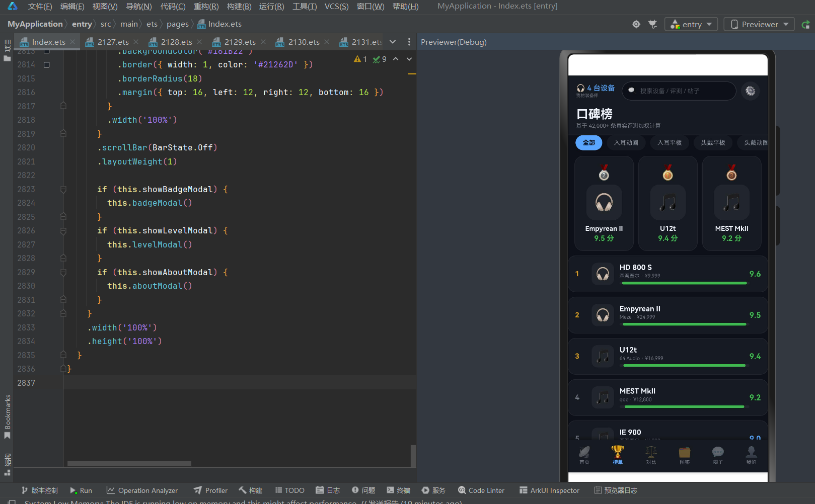Tap the 首页 home tab in app preview
The image size is (815, 504).
(584, 455)
